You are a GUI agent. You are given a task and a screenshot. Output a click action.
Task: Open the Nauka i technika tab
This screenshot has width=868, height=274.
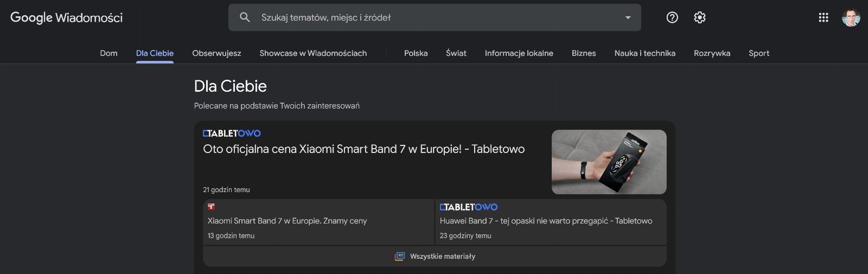(x=644, y=53)
